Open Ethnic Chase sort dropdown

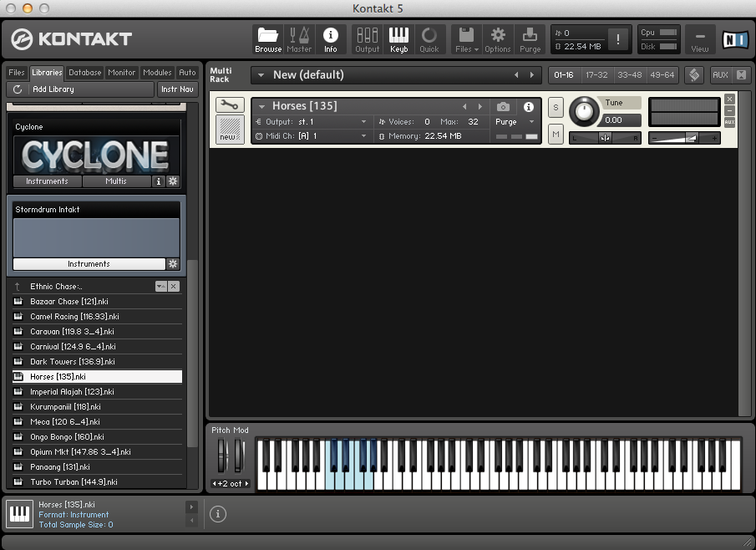pyautogui.click(x=161, y=286)
